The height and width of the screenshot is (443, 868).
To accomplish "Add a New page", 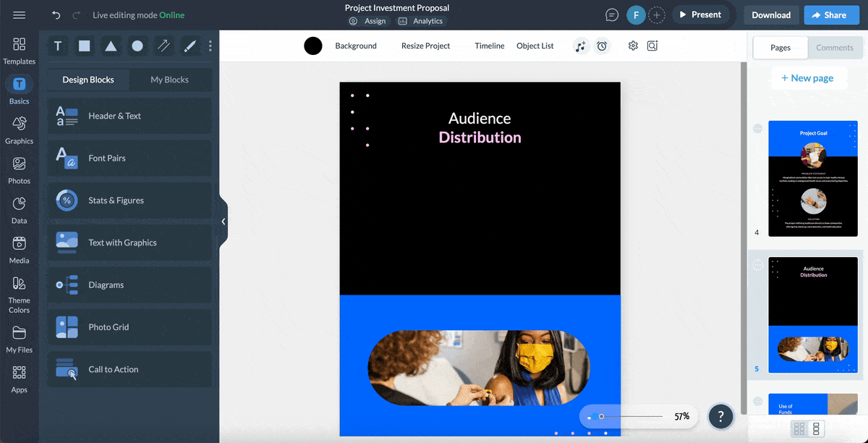I will (x=807, y=78).
